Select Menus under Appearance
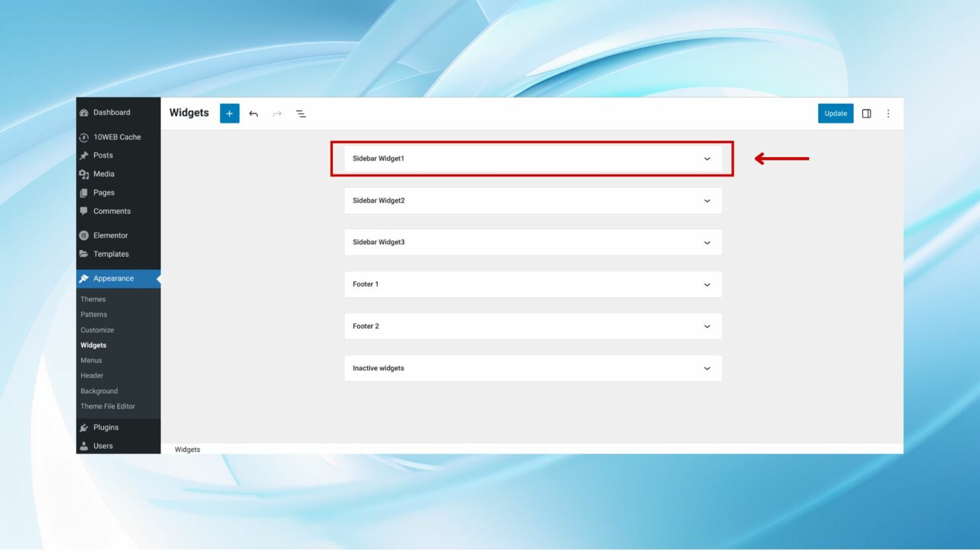The width and height of the screenshot is (980, 551). (x=90, y=360)
